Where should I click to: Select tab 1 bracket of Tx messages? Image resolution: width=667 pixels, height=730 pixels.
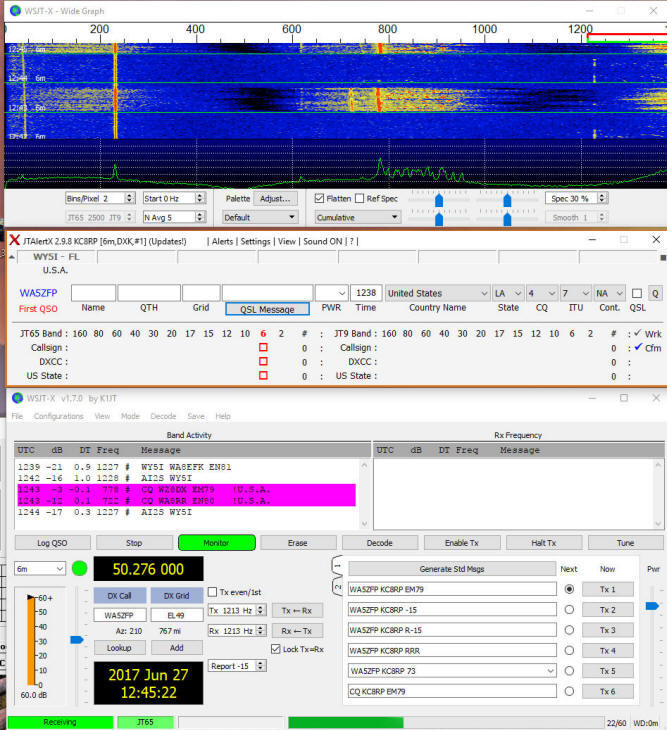338,566
